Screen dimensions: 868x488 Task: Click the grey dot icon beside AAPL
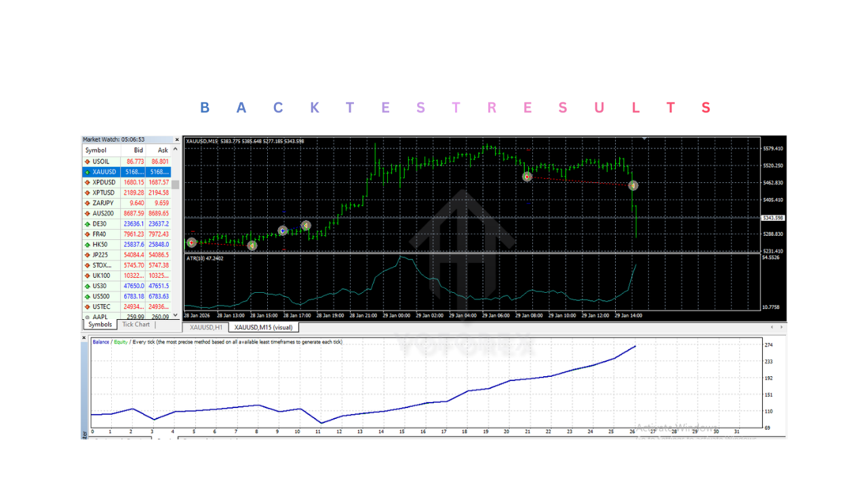click(x=88, y=316)
